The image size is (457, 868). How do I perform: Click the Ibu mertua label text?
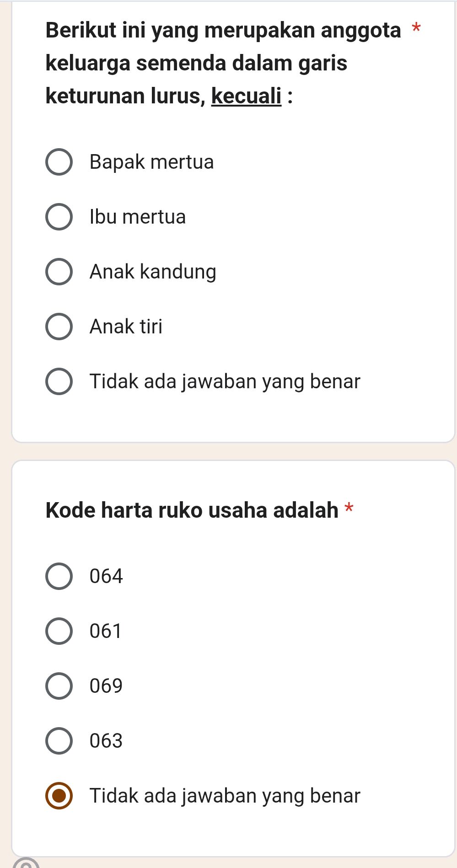(137, 217)
